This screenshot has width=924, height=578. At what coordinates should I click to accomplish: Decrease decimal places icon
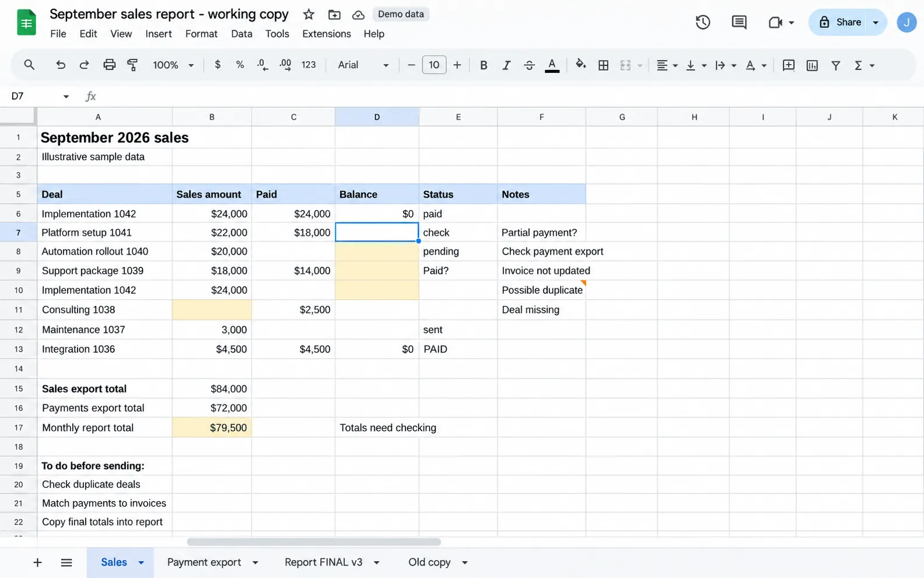click(262, 65)
